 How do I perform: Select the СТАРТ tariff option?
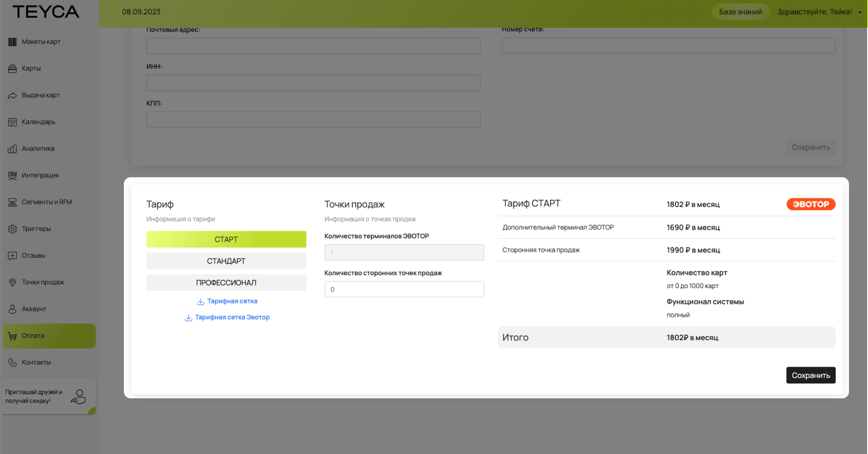point(226,239)
